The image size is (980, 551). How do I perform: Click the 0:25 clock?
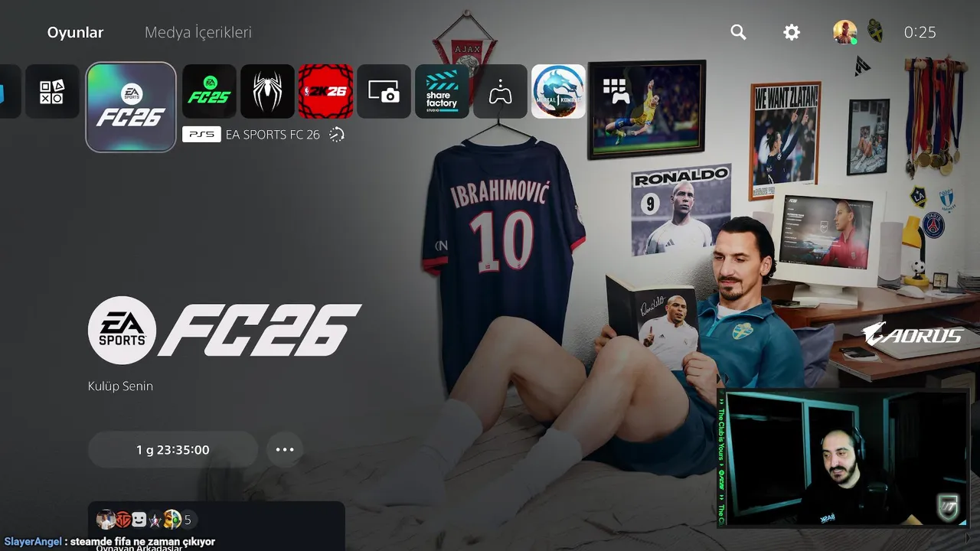tap(920, 32)
